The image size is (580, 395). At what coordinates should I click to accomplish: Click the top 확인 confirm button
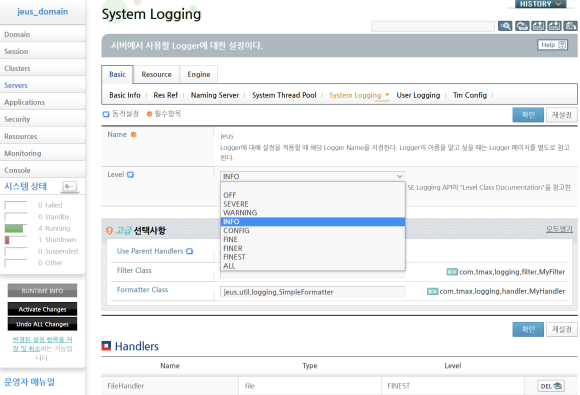coord(528,115)
